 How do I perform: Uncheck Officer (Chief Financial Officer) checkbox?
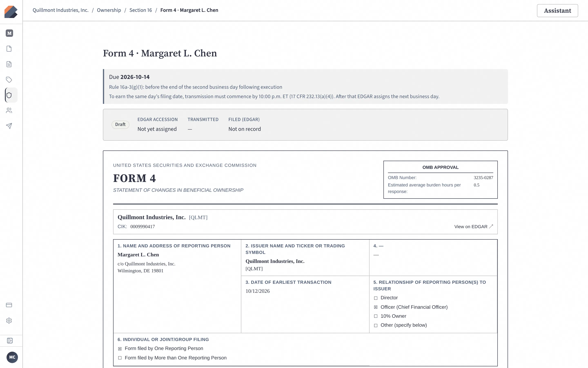(376, 307)
